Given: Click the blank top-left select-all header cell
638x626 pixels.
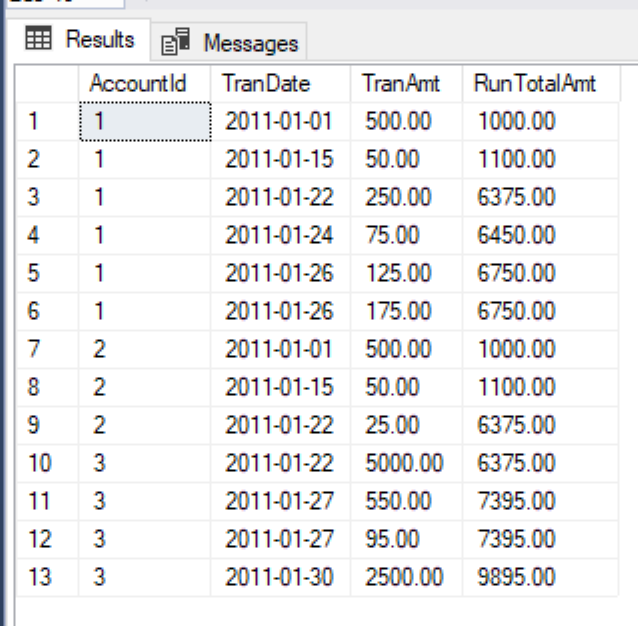Looking at the screenshot, I should pos(47,83).
